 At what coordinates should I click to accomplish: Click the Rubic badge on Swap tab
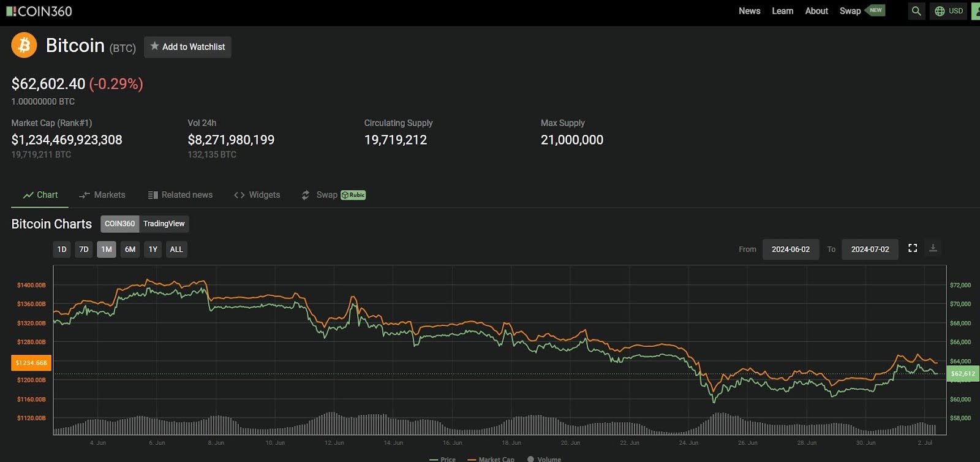tap(353, 195)
